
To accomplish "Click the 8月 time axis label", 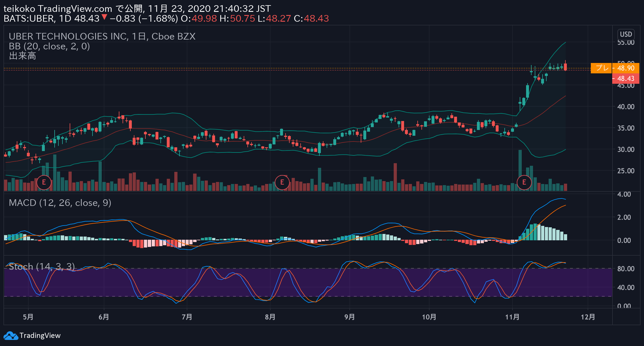I will point(270,317).
